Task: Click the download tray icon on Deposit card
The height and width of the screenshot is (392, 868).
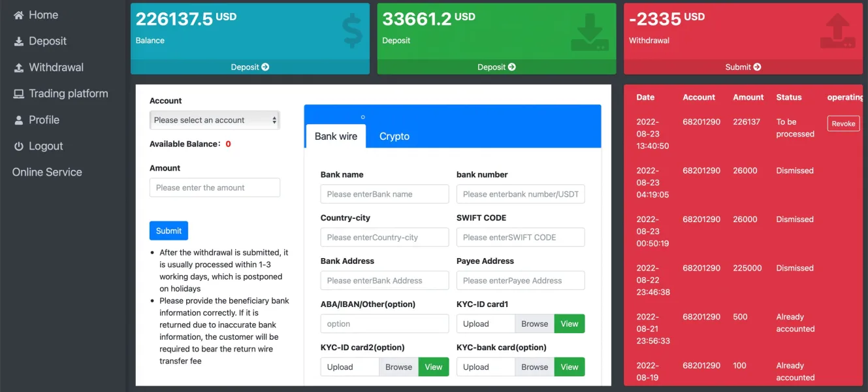Action: coord(590,33)
